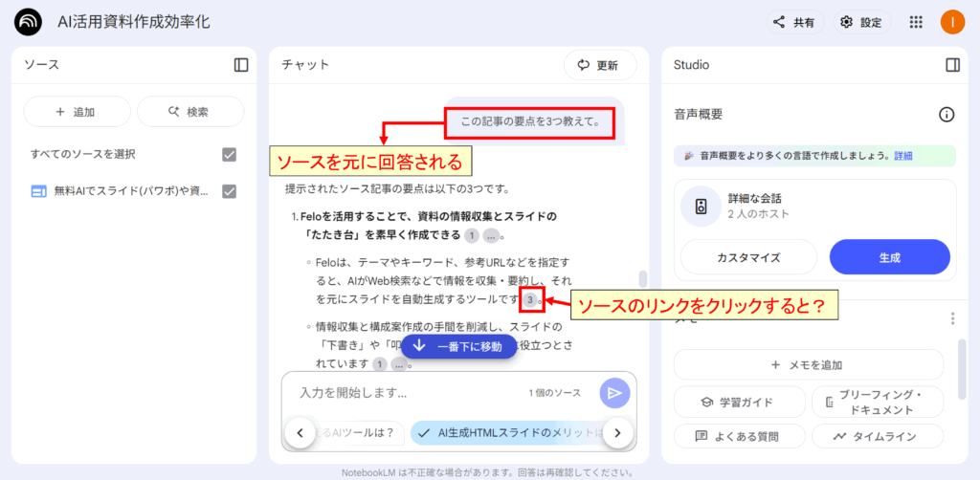Click citation 1 after されています
Screen dimensions: 980x480
point(380,364)
